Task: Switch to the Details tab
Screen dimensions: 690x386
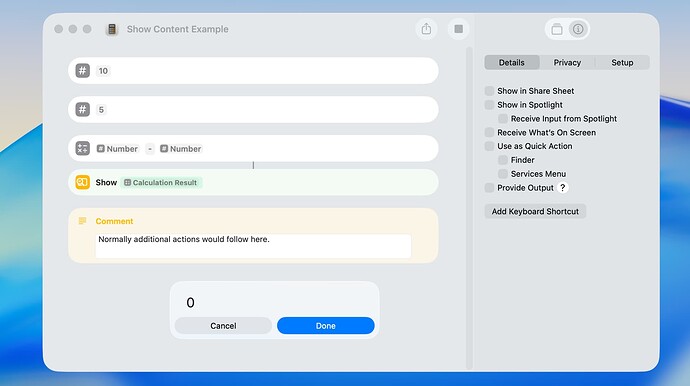Action: click(x=512, y=62)
